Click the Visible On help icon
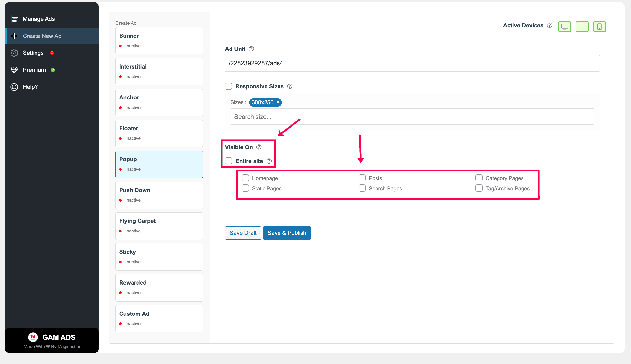 click(259, 147)
